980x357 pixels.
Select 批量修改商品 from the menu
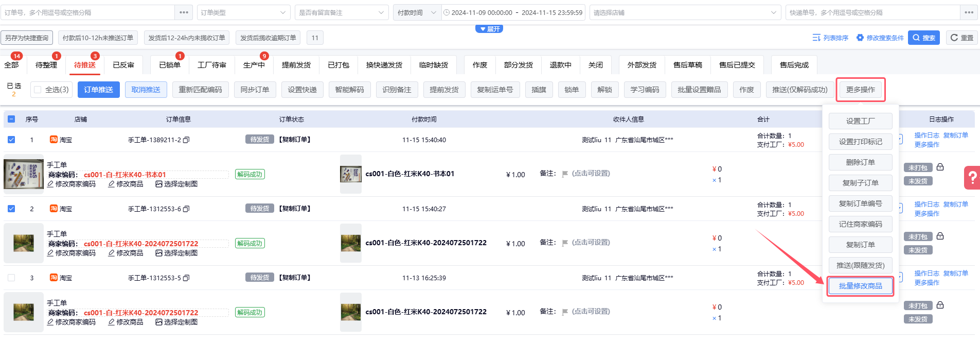tap(860, 286)
